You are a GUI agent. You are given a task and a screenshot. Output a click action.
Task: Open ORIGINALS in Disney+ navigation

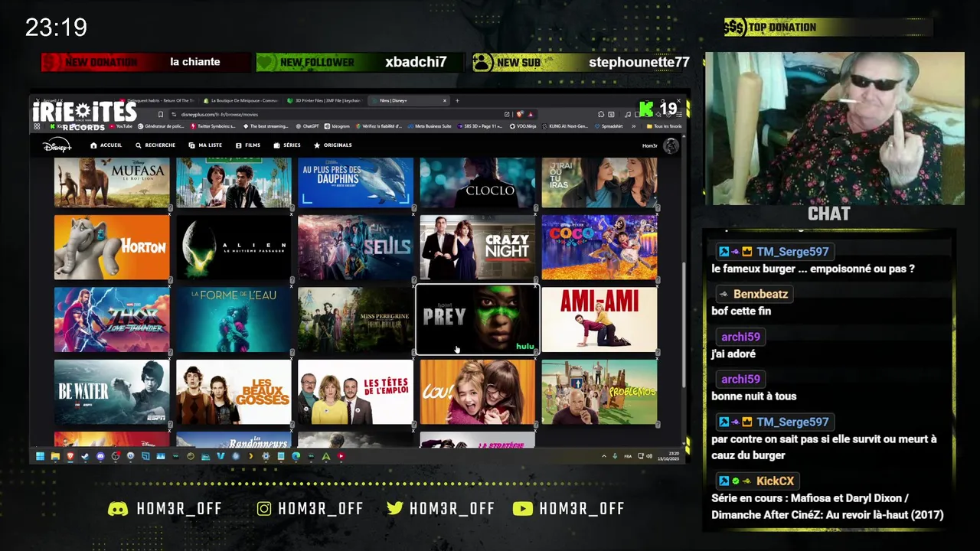click(x=333, y=145)
